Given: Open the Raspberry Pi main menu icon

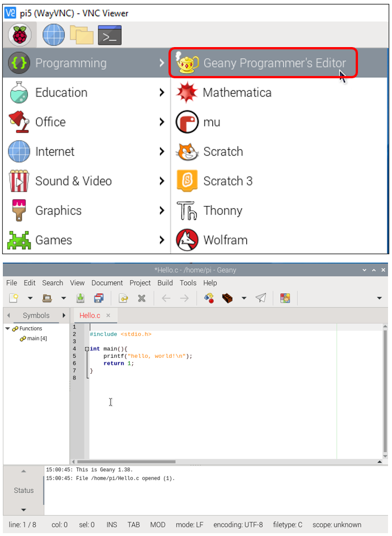Looking at the screenshot, I should click(x=20, y=35).
